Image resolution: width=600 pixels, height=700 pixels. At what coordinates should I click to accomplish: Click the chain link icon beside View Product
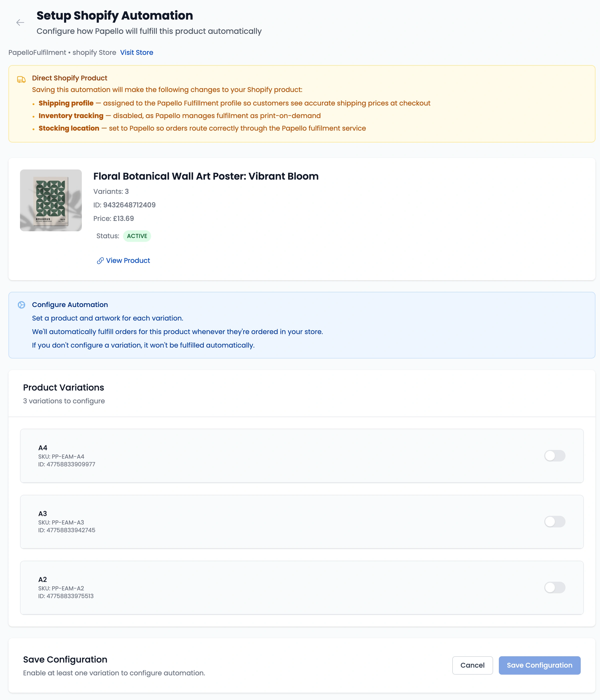(100, 261)
